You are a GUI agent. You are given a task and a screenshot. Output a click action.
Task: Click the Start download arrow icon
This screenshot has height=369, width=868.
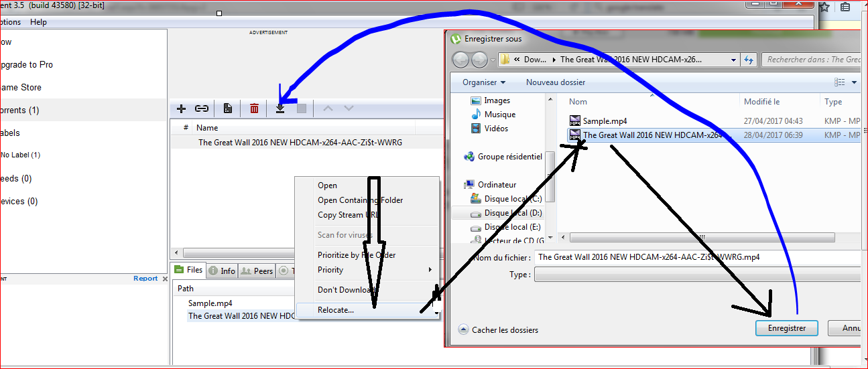pos(280,109)
